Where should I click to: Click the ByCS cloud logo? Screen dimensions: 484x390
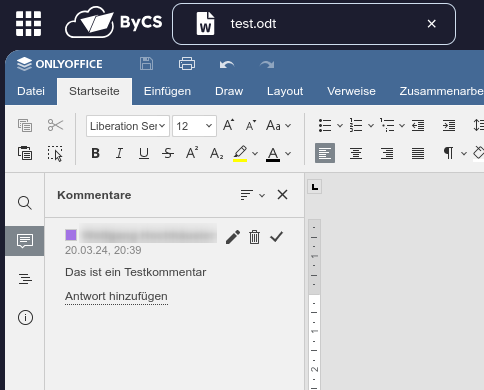tap(113, 22)
